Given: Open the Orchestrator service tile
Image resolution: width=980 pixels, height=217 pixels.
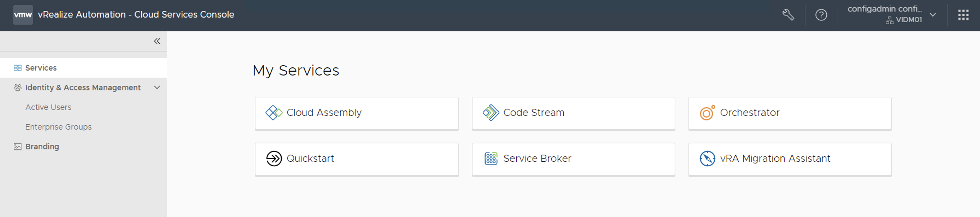Looking at the screenshot, I should coord(790,113).
